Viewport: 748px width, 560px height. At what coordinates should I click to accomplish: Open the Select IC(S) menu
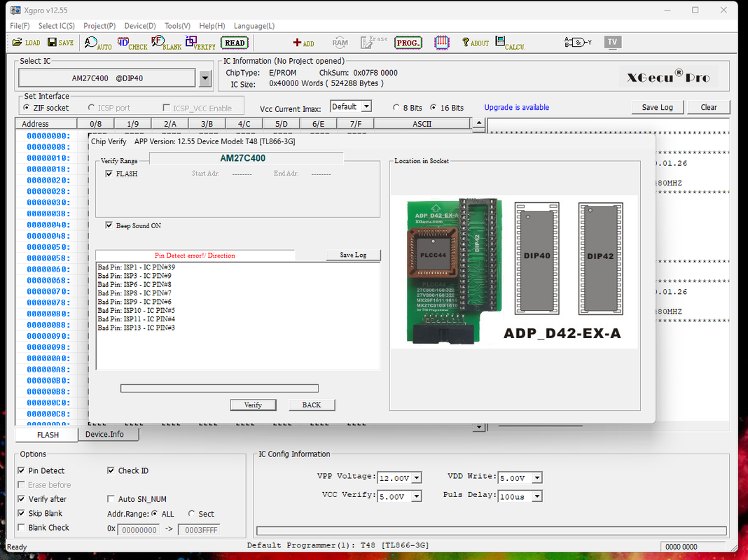[56, 26]
